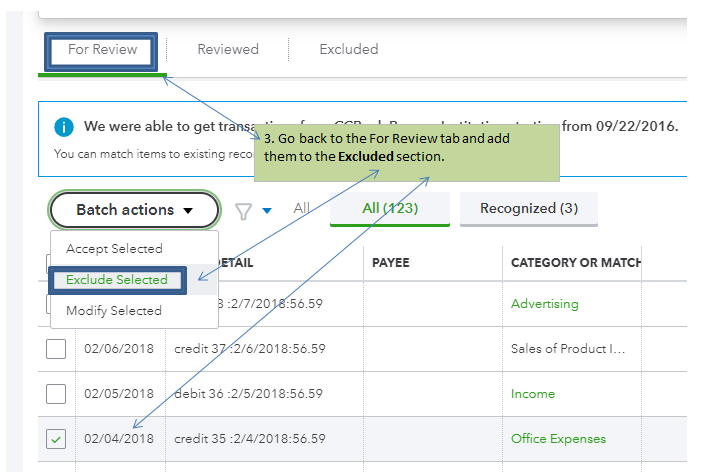Open the Batch actions dropdown
This screenshot has width=722, height=474.
click(134, 210)
